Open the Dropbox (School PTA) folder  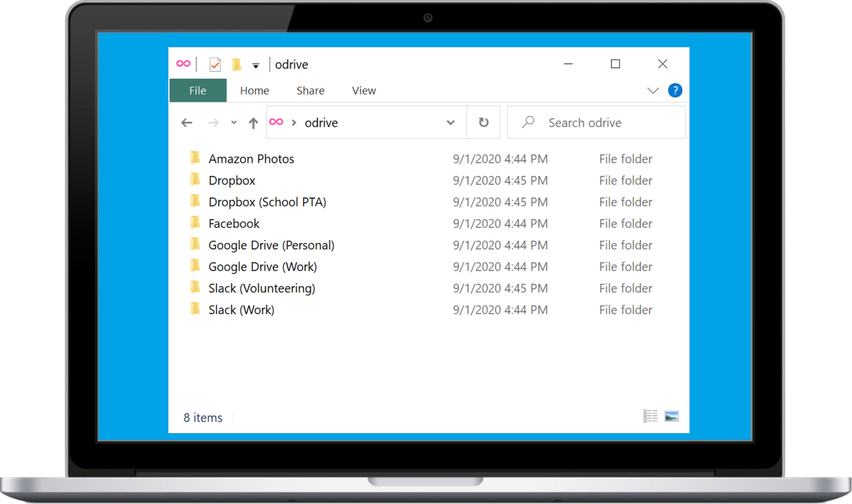pos(267,202)
